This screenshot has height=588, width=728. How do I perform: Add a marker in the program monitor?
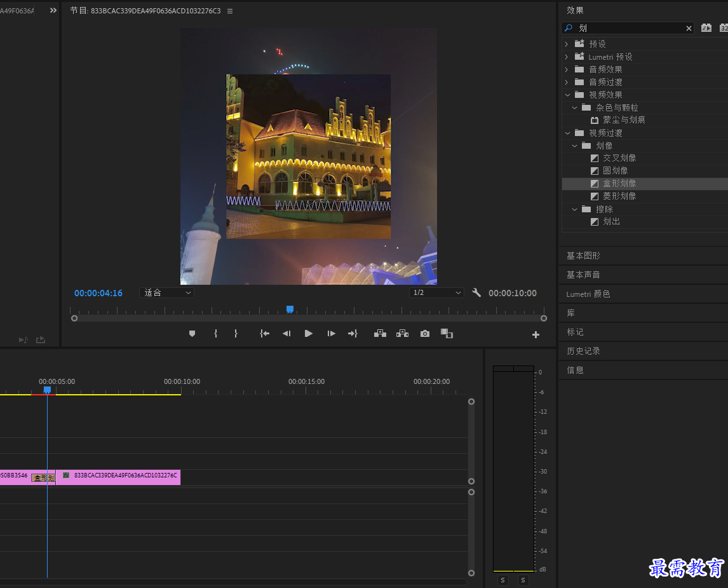(x=192, y=334)
